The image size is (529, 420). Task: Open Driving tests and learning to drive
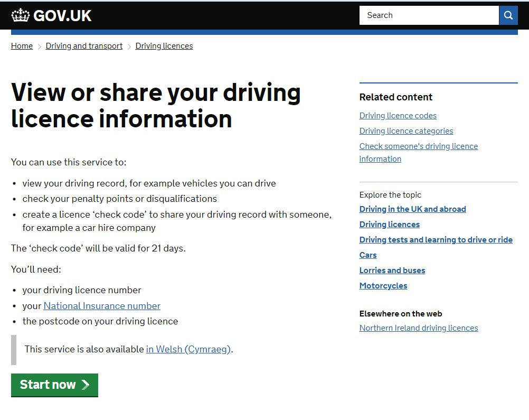click(x=436, y=239)
